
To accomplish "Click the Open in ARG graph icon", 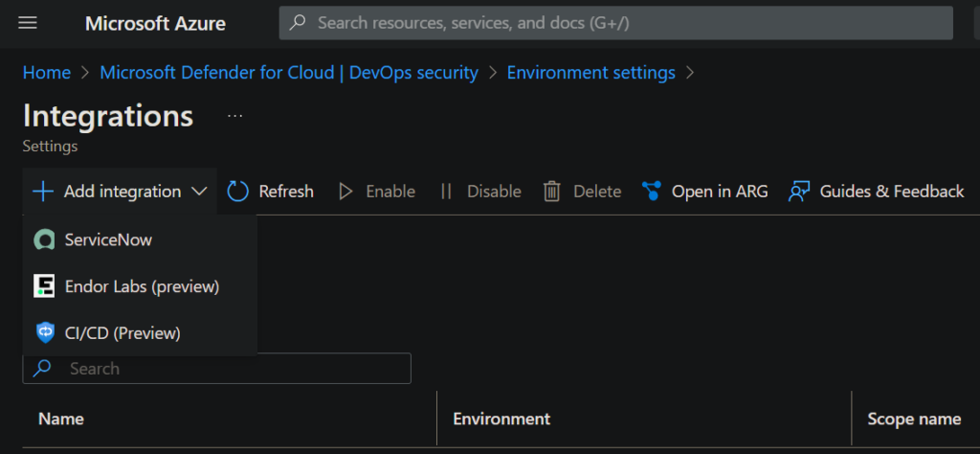I will tap(651, 192).
